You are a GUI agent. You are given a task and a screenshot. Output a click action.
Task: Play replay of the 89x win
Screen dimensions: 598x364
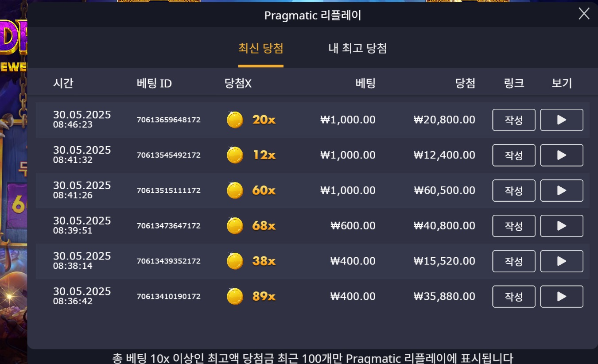click(562, 297)
